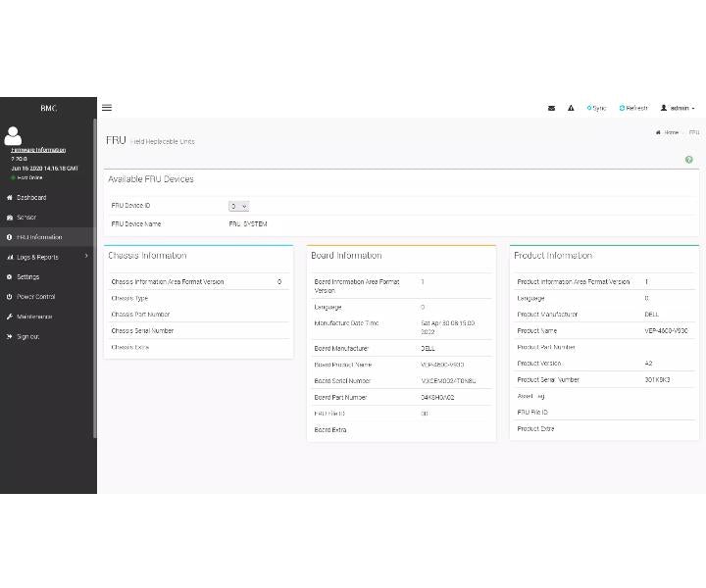Click the Chassis Type label

tap(129, 298)
